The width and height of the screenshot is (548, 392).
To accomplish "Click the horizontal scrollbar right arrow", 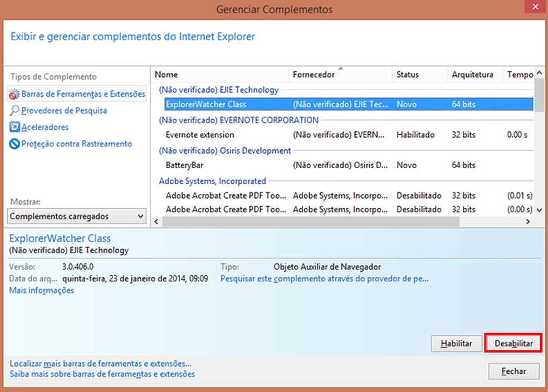I will (528, 222).
